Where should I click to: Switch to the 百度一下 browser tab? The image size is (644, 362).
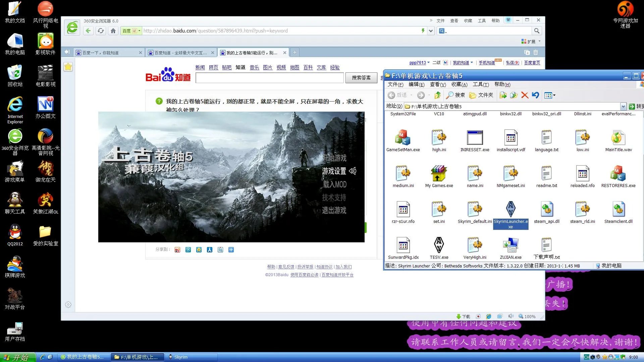pyautogui.click(x=101, y=53)
